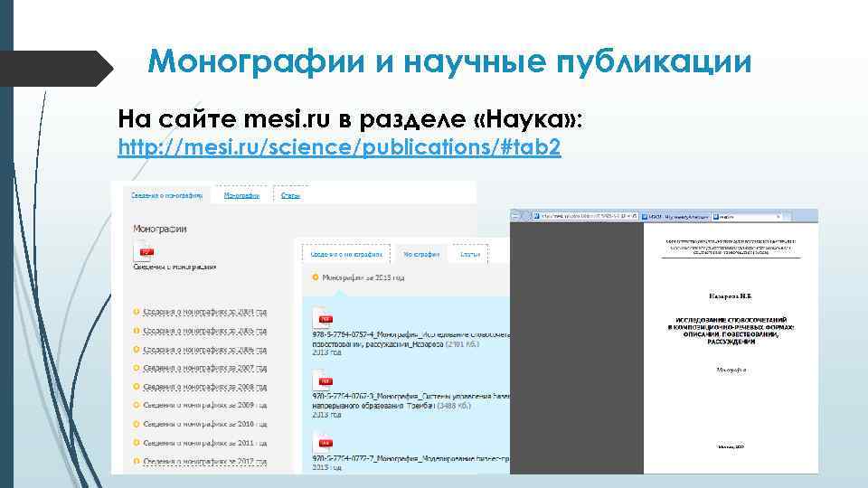Open monograph file link 978-5-7764-0767-3
Viewport: 868px width, 488px height.
410,401
